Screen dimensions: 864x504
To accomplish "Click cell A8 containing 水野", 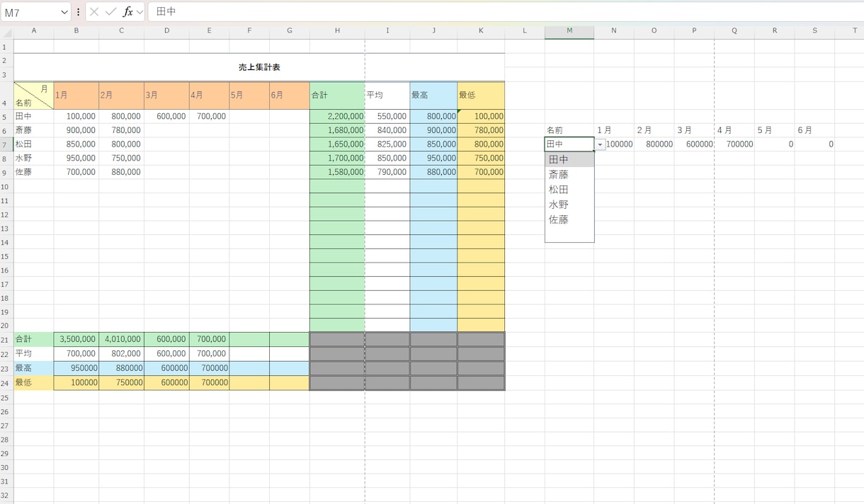I will (33, 158).
